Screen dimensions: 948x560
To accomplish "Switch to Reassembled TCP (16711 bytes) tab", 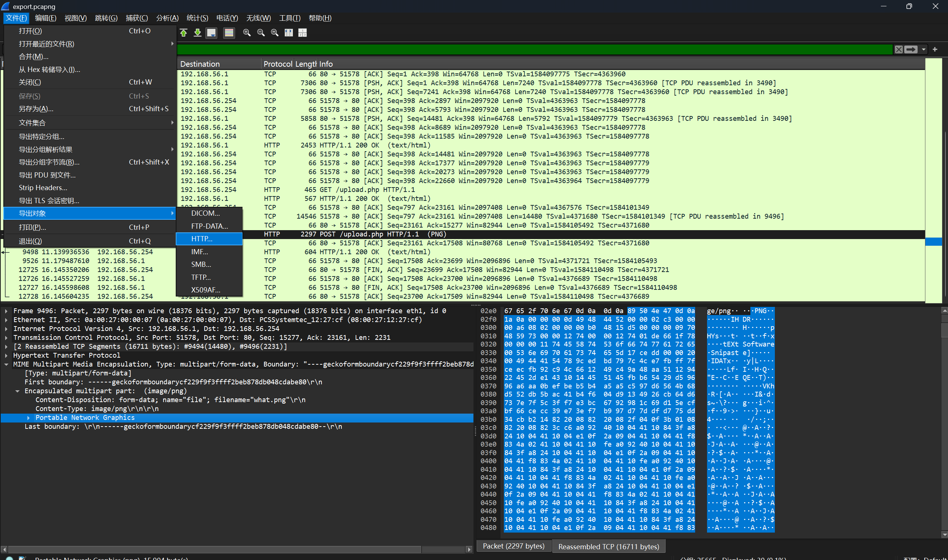I will pos(608,546).
